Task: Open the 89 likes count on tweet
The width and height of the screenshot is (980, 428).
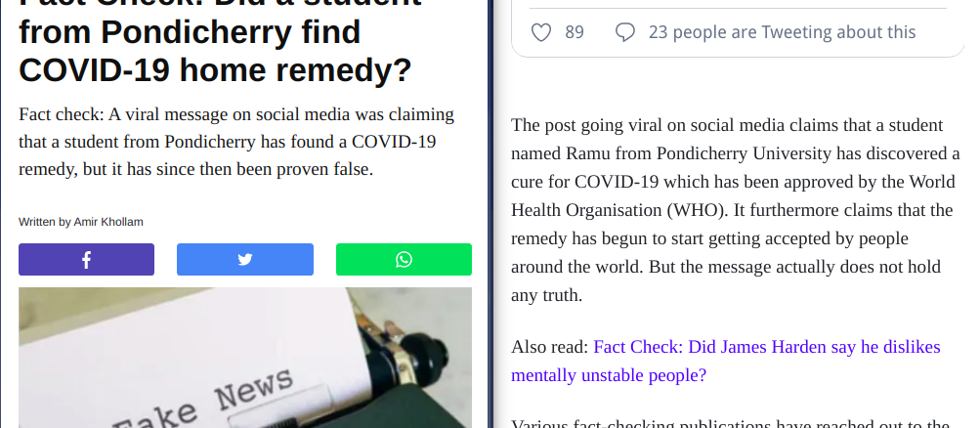Action: [575, 32]
